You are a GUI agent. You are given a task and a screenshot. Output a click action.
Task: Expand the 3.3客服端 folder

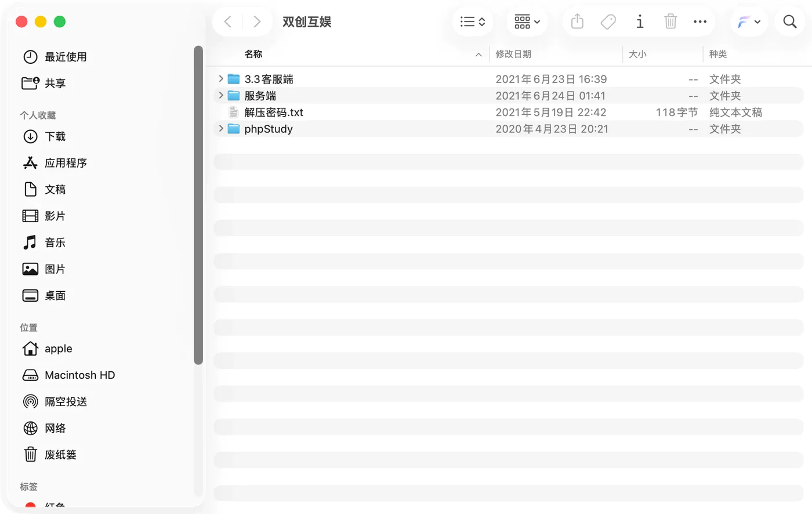(x=221, y=78)
